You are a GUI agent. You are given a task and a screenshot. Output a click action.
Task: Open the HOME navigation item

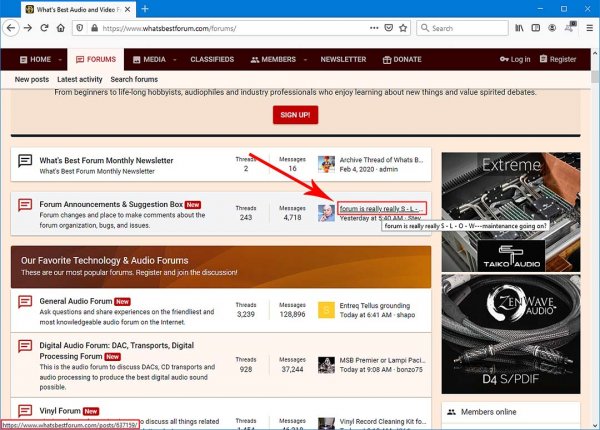tap(35, 60)
